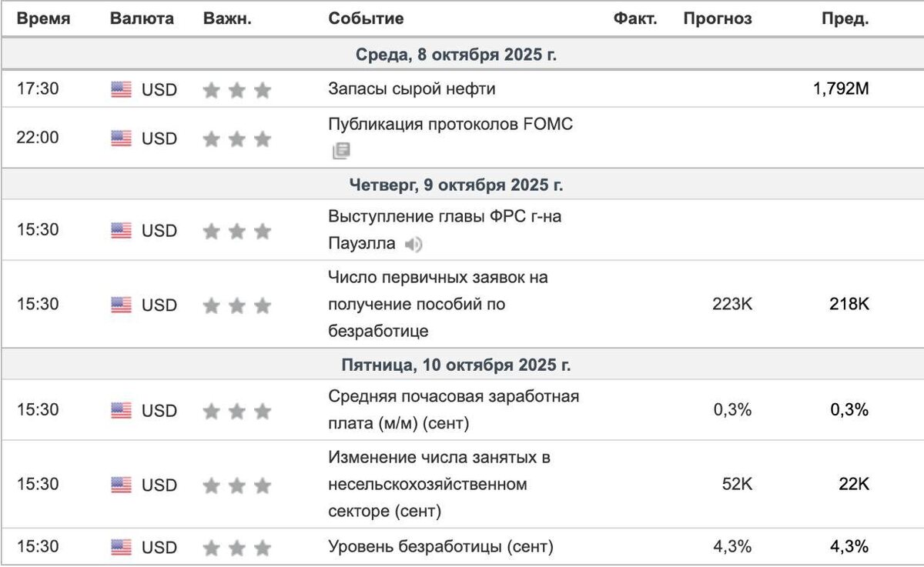Open the Запасы сырой нефти event
Viewport: 924px width, 567px height.
click(x=412, y=89)
